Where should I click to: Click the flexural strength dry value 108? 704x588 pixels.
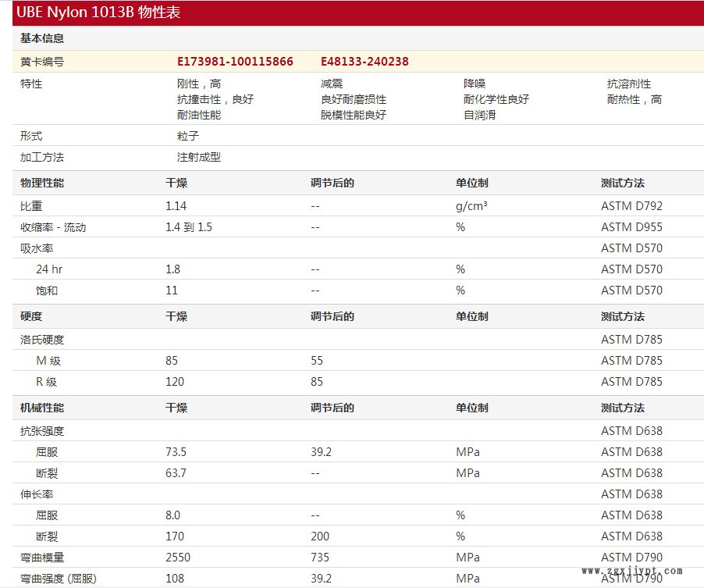click(175, 579)
